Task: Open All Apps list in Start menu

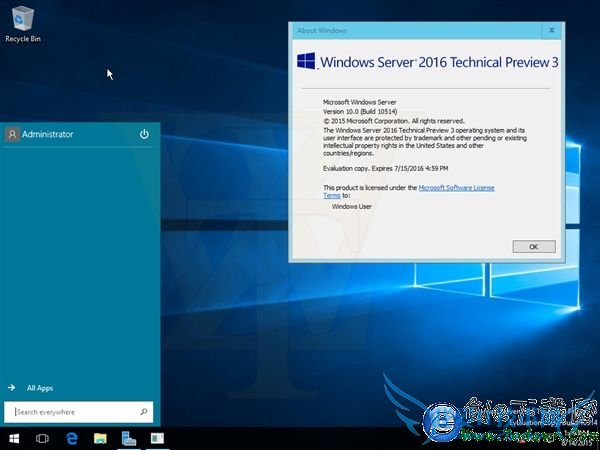Action: [x=40, y=388]
